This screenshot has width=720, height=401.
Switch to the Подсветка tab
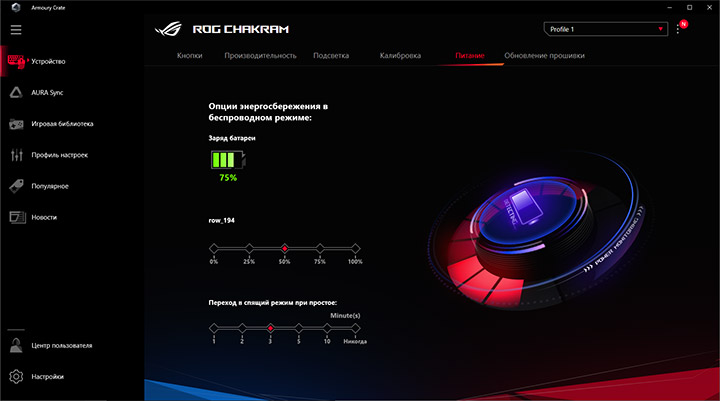(331, 56)
